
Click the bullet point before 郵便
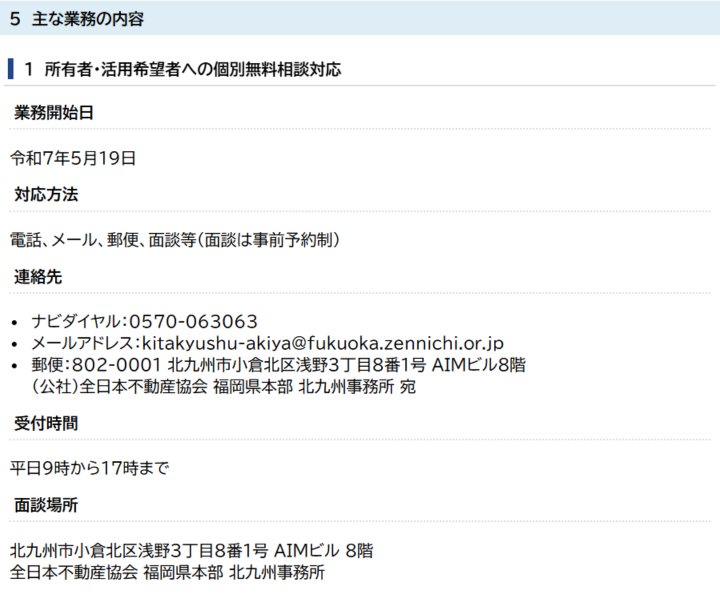tap(16, 366)
